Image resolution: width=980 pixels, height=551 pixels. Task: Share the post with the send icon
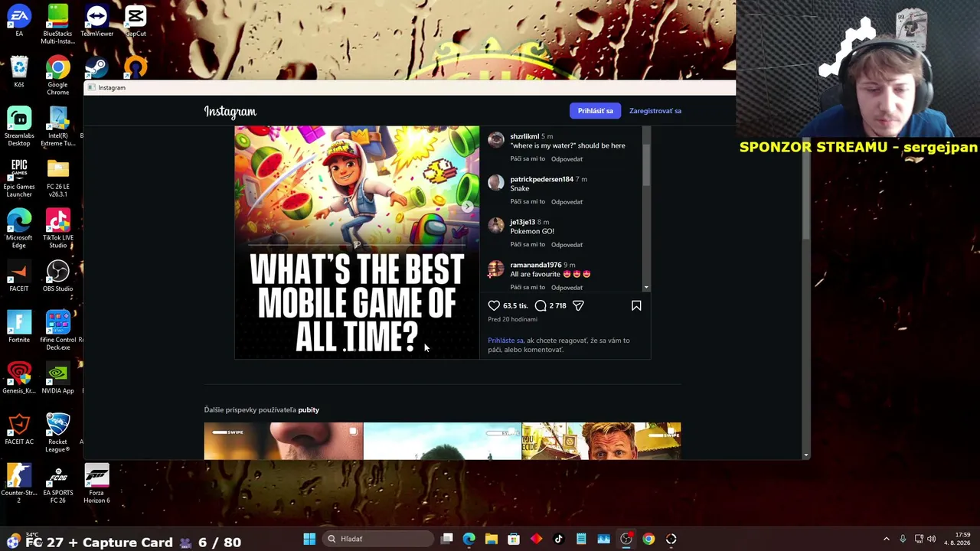tap(578, 305)
